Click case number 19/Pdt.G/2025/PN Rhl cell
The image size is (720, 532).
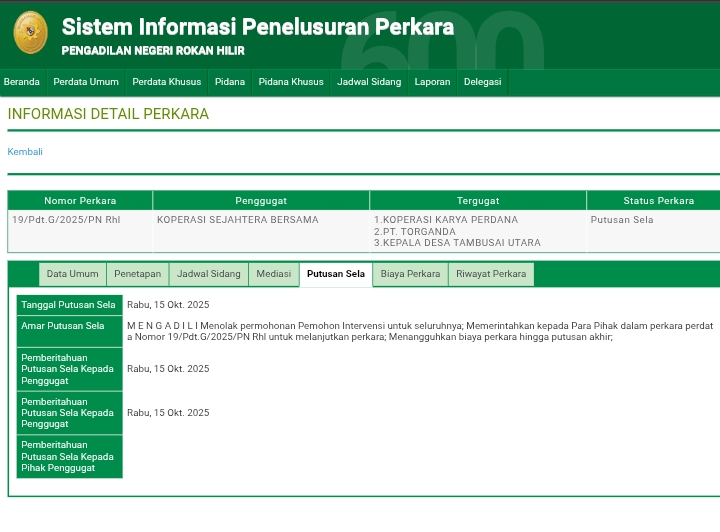coord(66,220)
